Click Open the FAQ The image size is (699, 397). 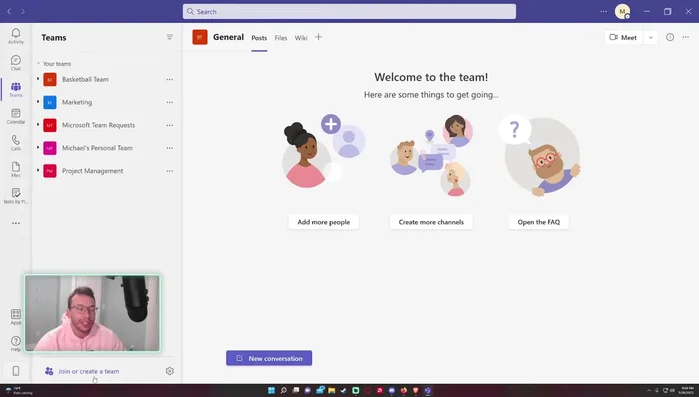(539, 222)
